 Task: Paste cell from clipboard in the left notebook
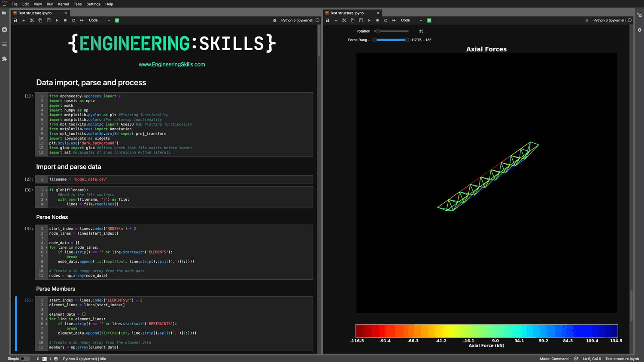click(49, 20)
